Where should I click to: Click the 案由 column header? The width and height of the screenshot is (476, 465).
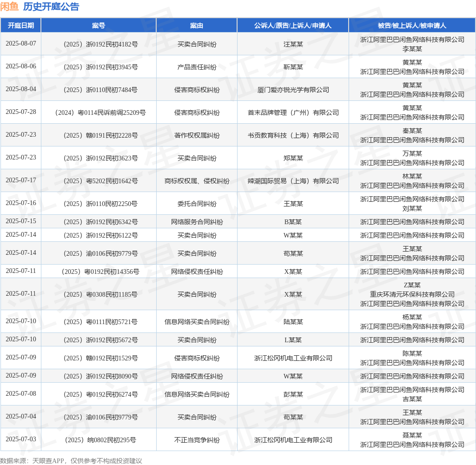[x=197, y=26]
